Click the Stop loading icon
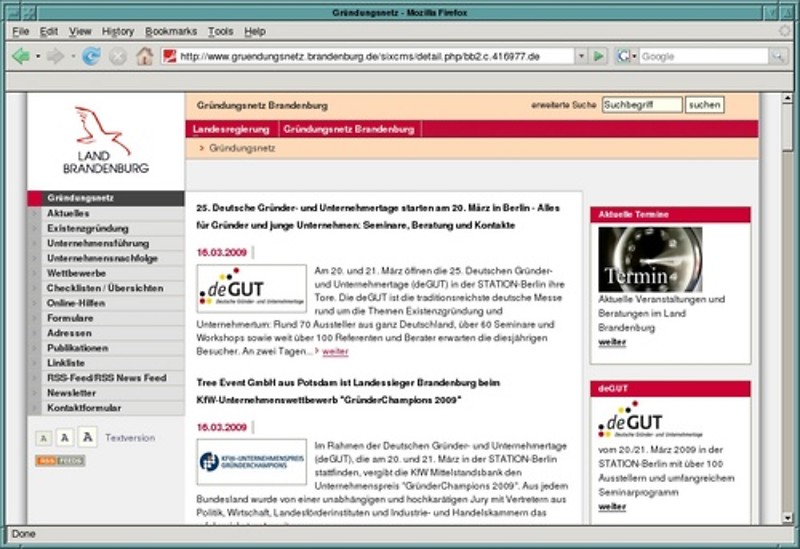The height and width of the screenshot is (549, 800). pos(118,56)
